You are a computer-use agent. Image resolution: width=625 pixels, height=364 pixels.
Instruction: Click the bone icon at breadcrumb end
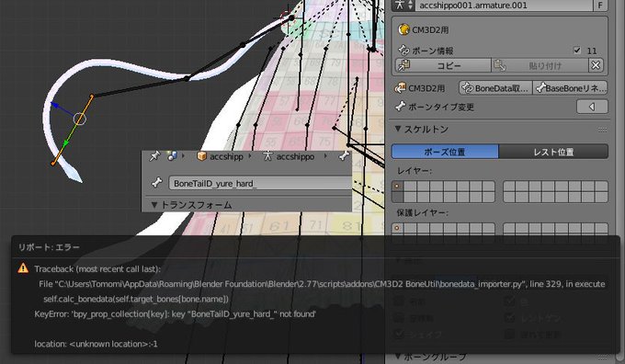click(x=344, y=156)
